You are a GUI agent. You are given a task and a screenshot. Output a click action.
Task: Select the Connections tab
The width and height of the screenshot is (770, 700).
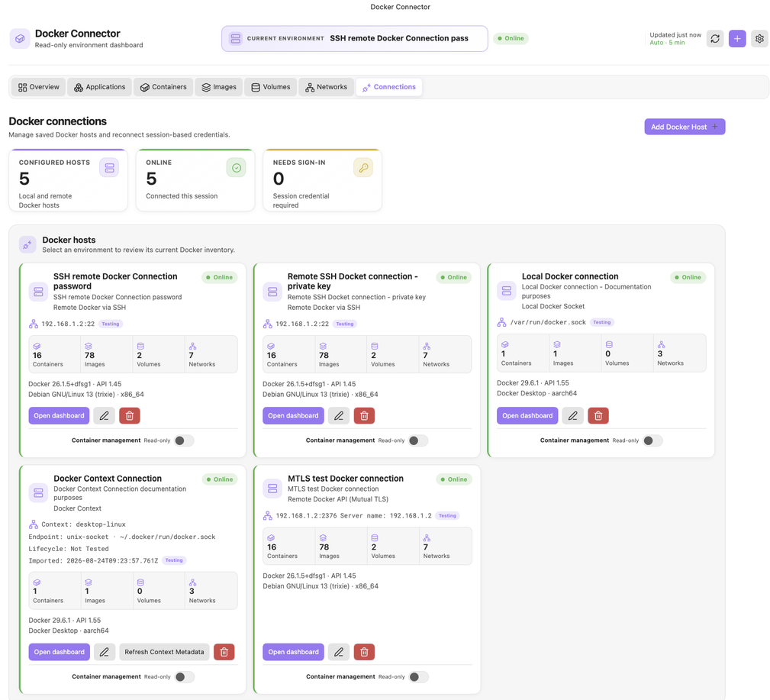click(389, 87)
